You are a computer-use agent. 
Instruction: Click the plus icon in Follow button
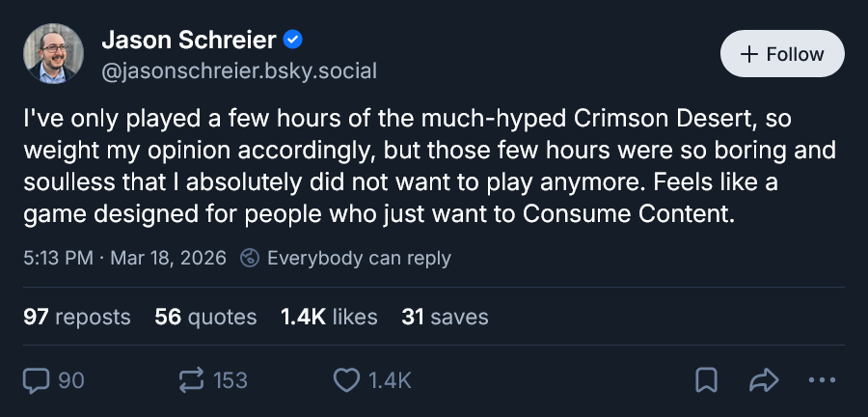click(749, 54)
